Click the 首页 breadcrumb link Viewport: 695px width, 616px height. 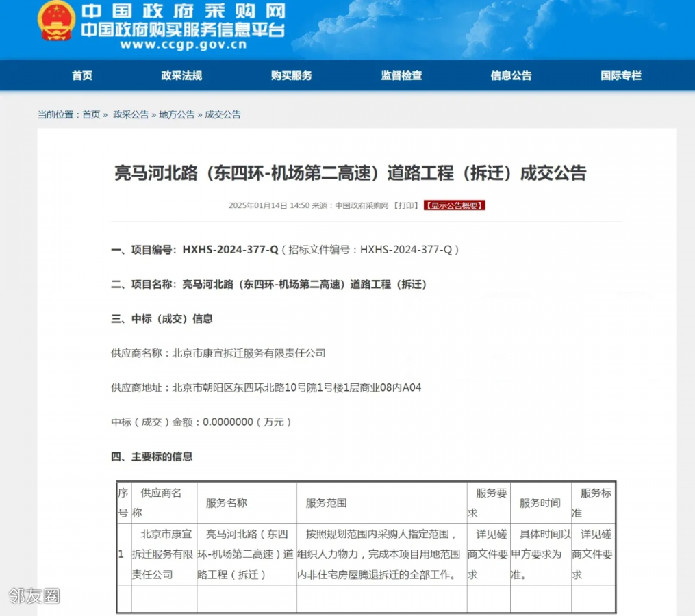tap(91, 115)
